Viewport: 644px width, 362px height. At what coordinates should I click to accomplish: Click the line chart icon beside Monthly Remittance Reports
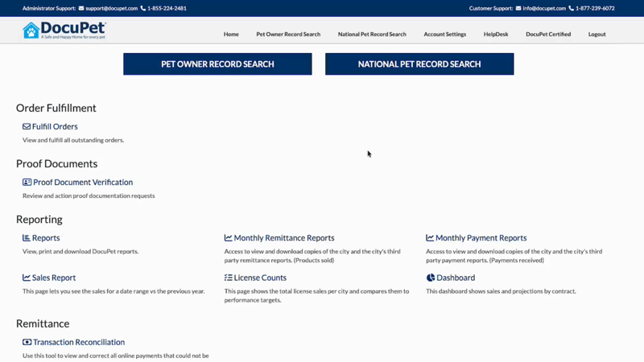click(228, 237)
